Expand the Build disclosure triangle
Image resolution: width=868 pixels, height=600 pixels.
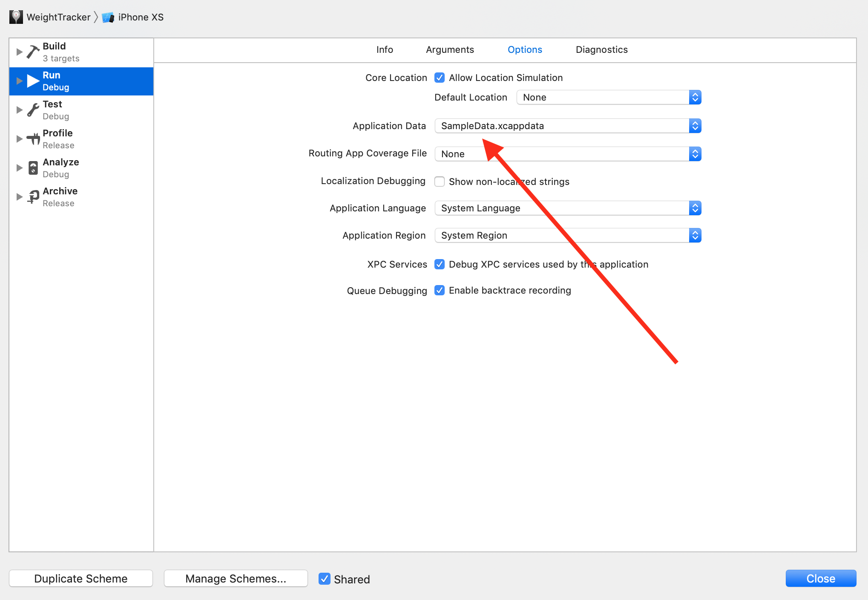coord(19,52)
